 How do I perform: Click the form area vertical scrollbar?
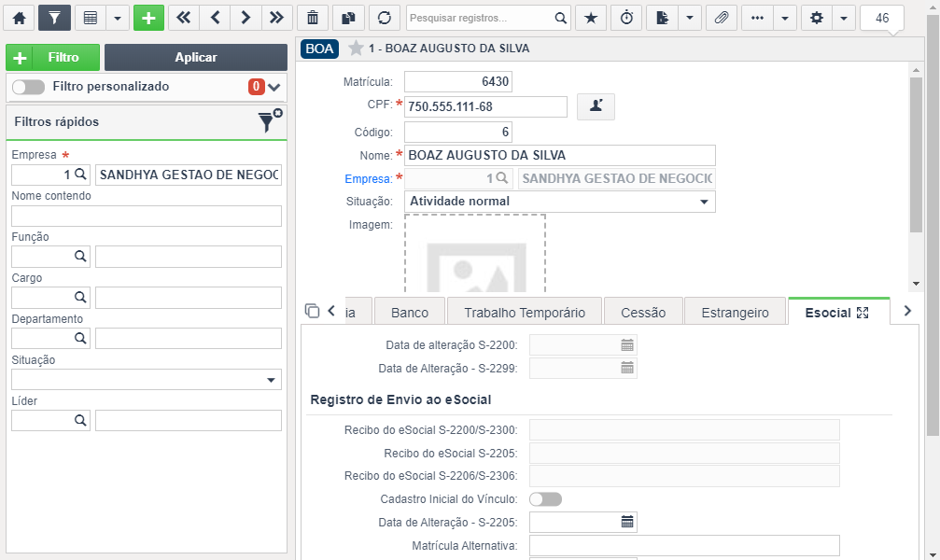[916, 155]
